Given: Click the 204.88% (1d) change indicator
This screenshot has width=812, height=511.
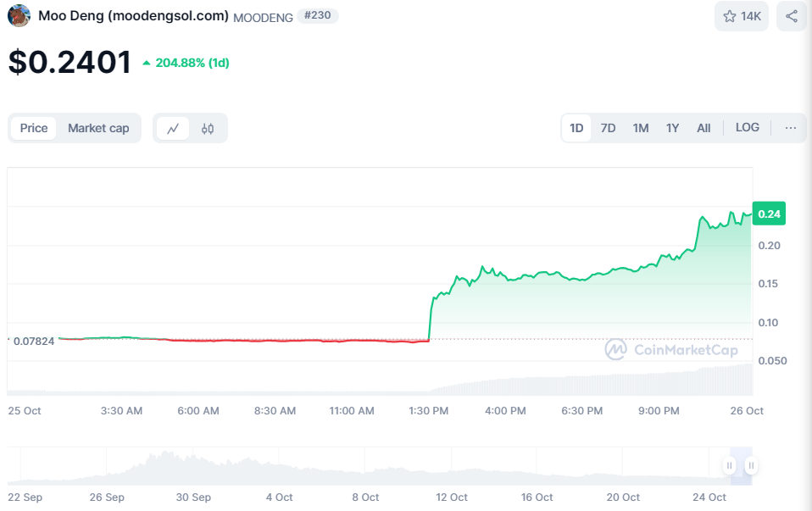Looking at the screenshot, I should click(x=186, y=63).
